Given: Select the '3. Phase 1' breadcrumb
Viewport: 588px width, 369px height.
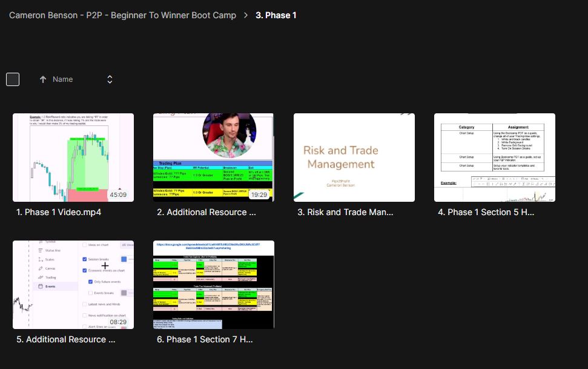Looking at the screenshot, I should pyautogui.click(x=276, y=15).
